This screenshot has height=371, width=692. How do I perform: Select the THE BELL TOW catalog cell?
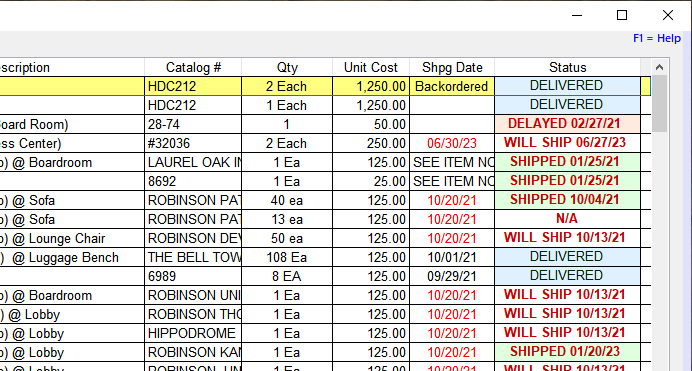click(x=193, y=257)
